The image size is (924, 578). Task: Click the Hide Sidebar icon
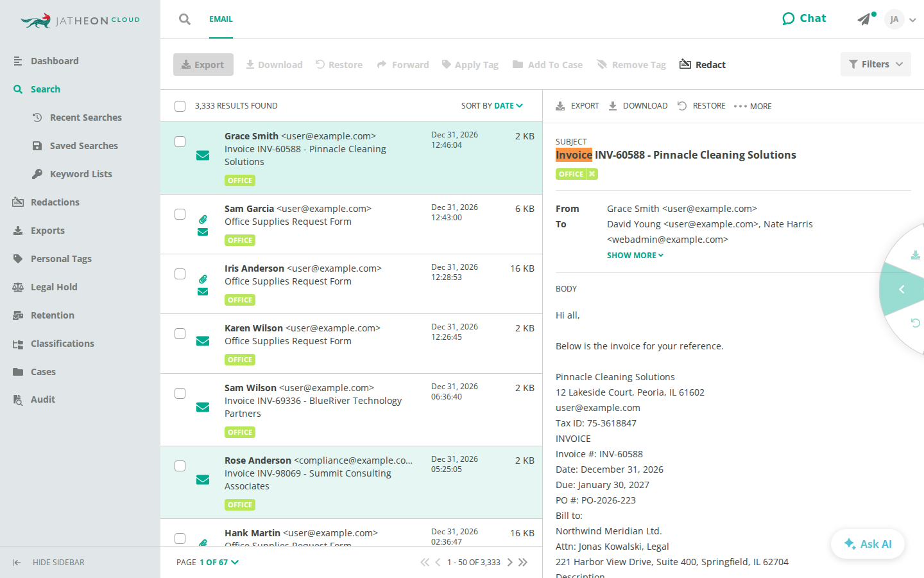click(x=17, y=563)
